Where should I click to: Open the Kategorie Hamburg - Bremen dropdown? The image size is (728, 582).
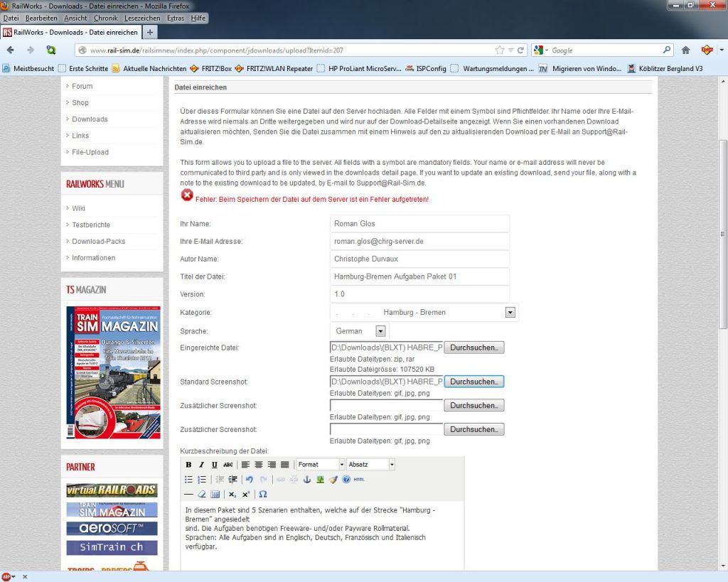coord(424,313)
